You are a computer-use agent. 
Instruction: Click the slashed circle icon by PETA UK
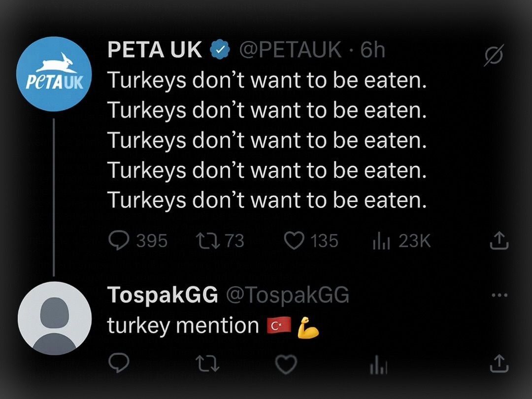(x=494, y=55)
